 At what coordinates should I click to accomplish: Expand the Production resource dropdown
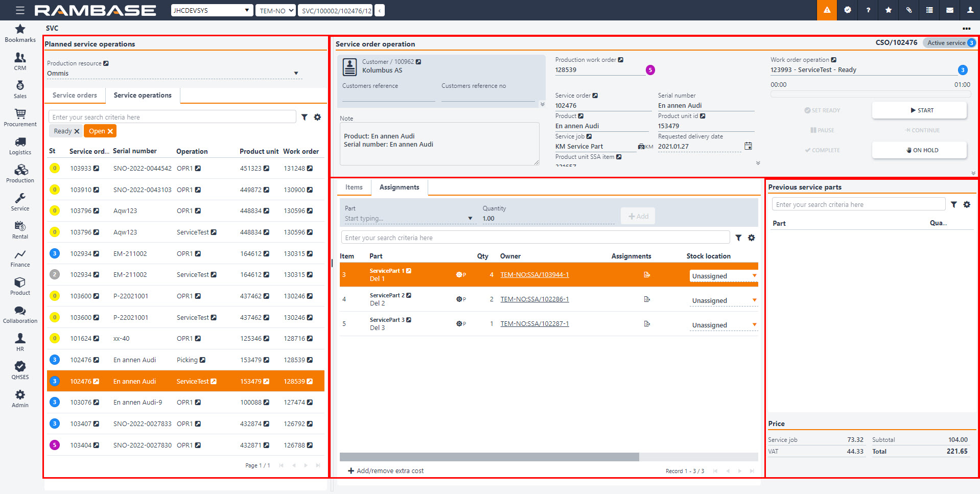click(296, 74)
